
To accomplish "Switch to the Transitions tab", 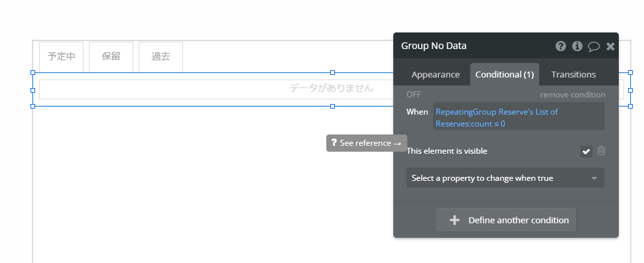I will (x=573, y=75).
